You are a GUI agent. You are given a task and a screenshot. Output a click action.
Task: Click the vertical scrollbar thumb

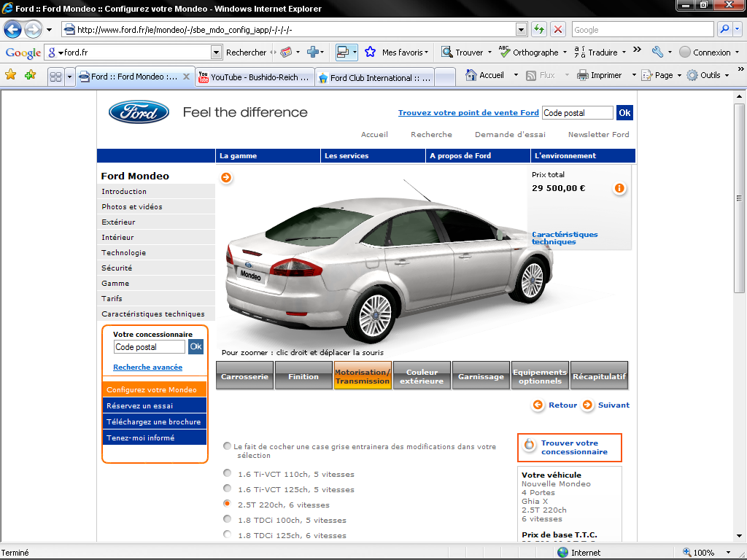coord(740,198)
